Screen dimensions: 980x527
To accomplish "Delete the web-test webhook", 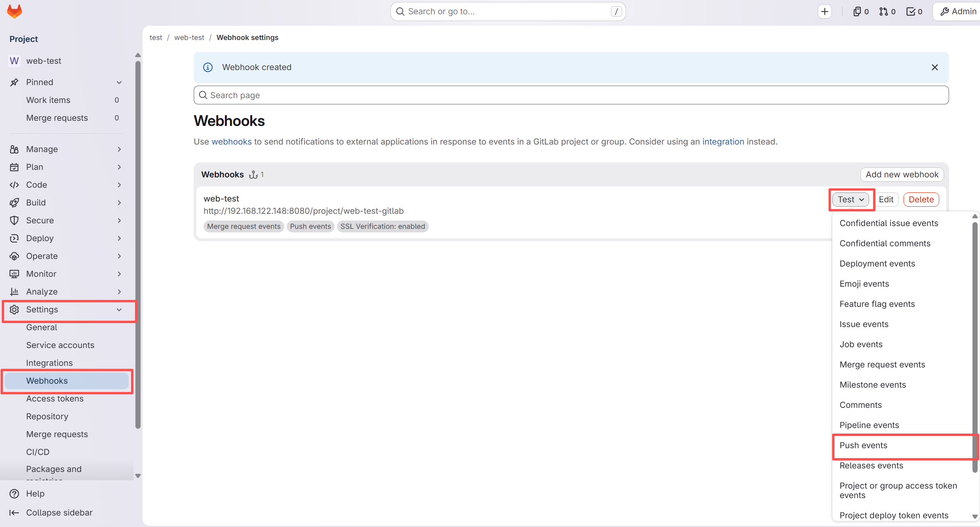I will [x=921, y=200].
